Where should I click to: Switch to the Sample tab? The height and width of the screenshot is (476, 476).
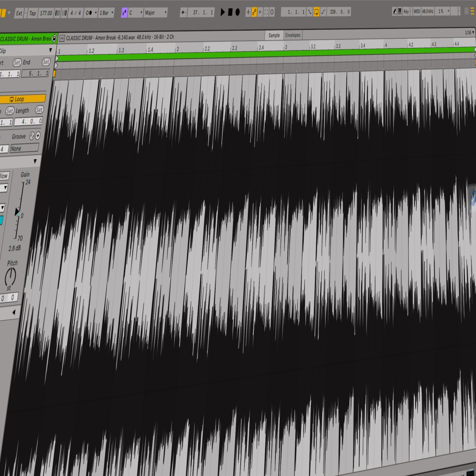click(274, 35)
